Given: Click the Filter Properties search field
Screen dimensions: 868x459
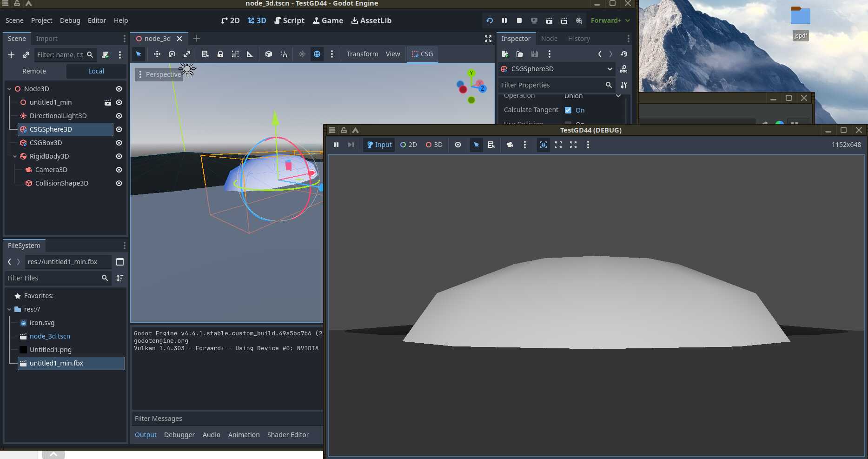Looking at the screenshot, I should point(551,85).
